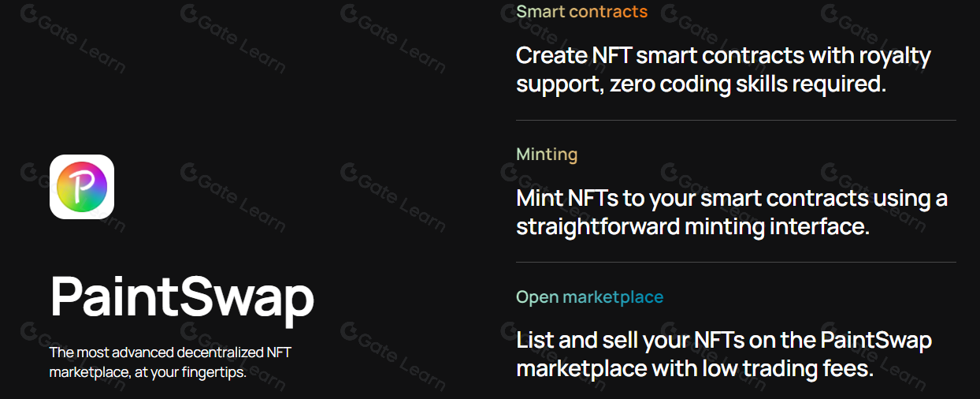The image size is (980, 399).
Task: Click the divider line above Open marketplace label
Action: coord(736,263)
